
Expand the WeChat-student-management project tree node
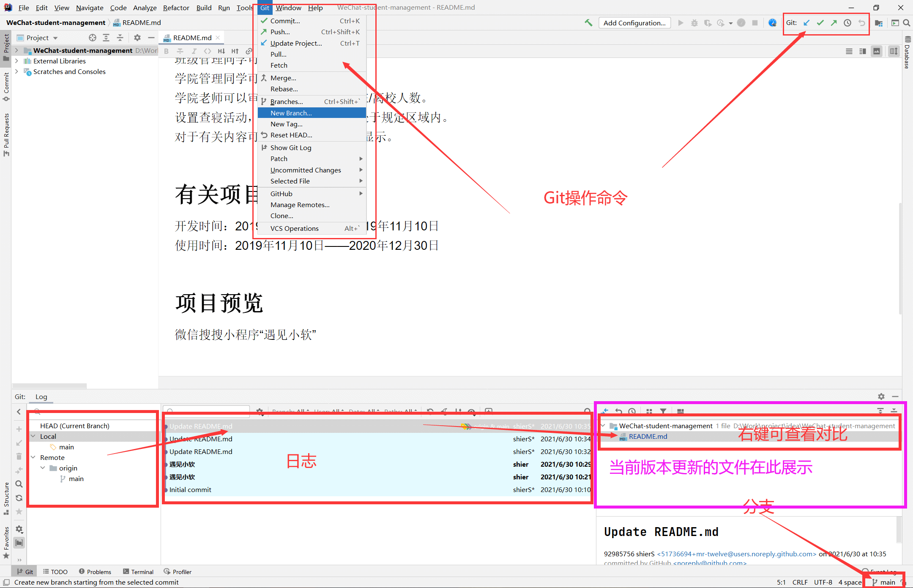coord(16,50)
